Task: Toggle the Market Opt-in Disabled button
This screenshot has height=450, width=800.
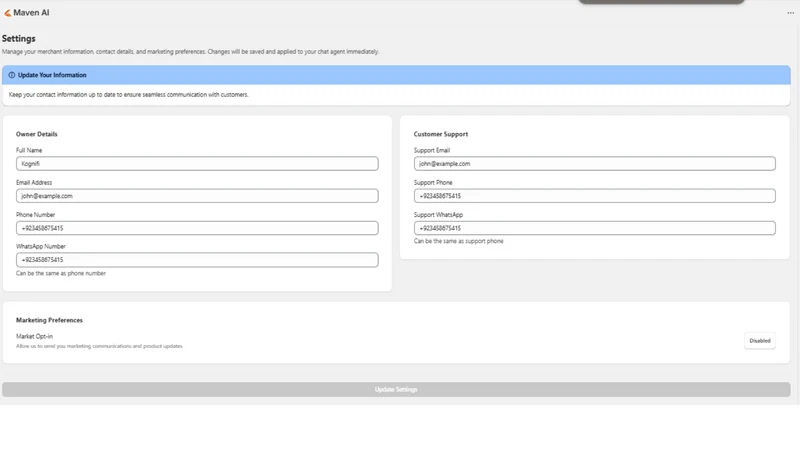Action: click(760, 341)
